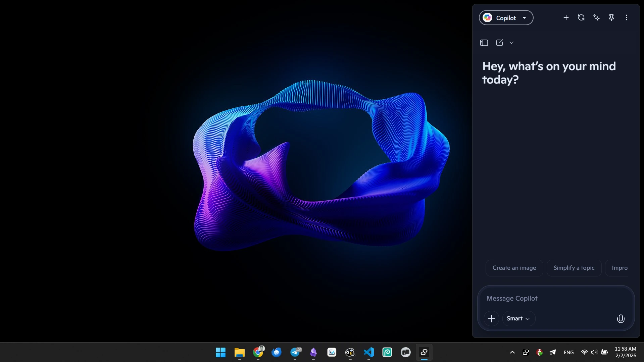Open Telegram from the taskbar
This screenshot has width=644, height=362.
pos(295,353)
